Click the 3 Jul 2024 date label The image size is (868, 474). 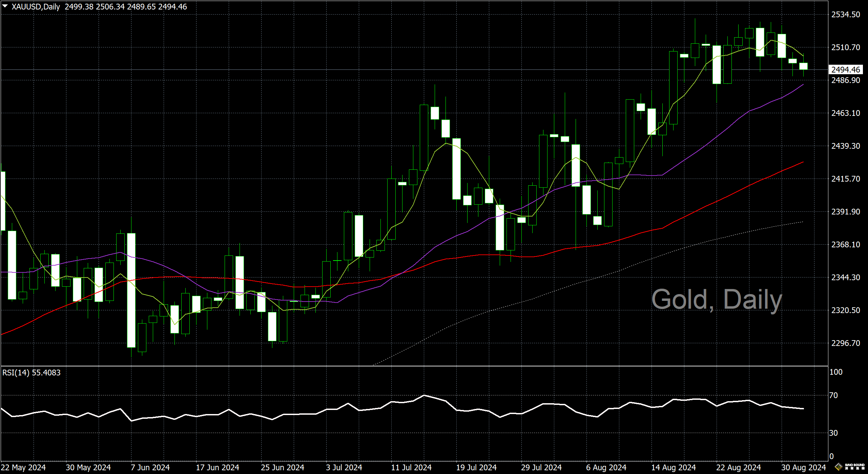point(344,468)
